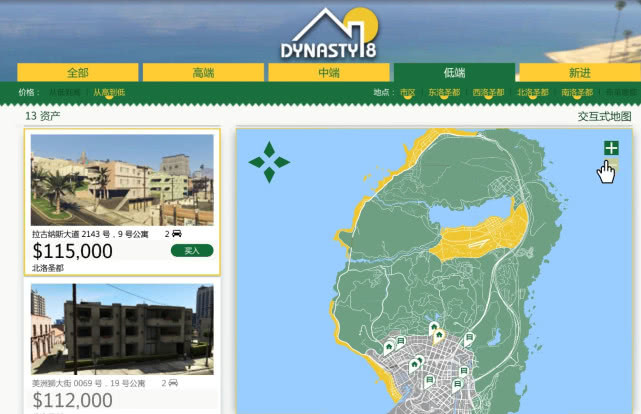Image resolution: width=641 pixels, height=414 pixels.
Task: Click the $115,000 price
Action: (x=72, y=251)
